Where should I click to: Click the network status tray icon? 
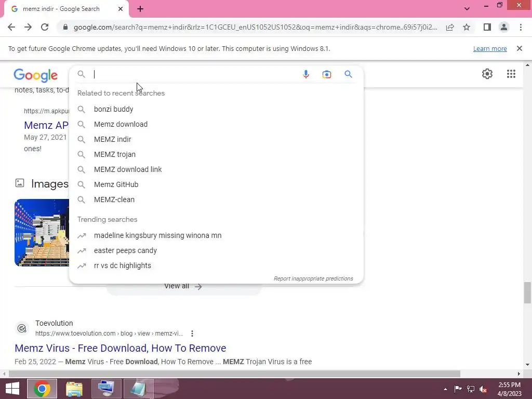pos(471,389)
